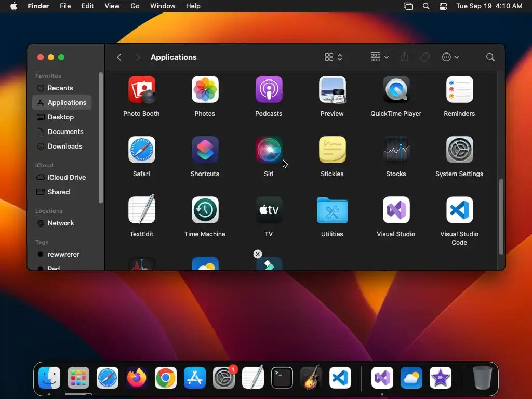This screenshot has width=532, height=399.
Task: Open the Photo Booth app icon
Action: (x=141, y=89)
